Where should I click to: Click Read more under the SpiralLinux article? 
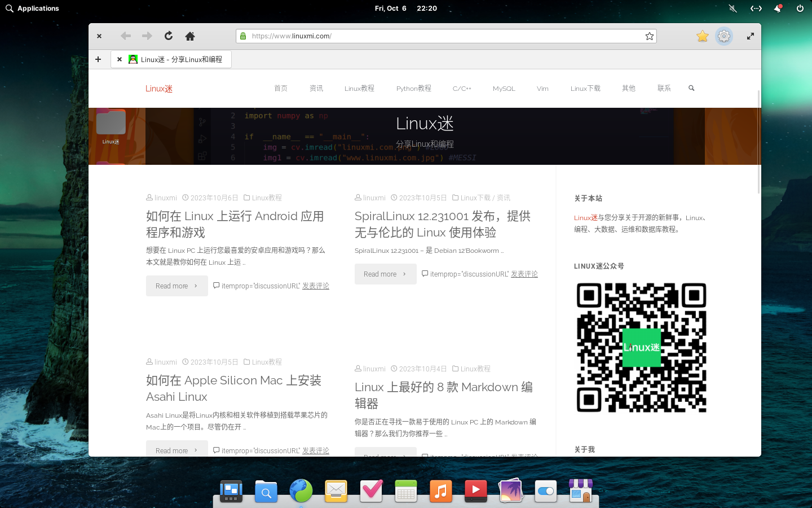point(386,274)
